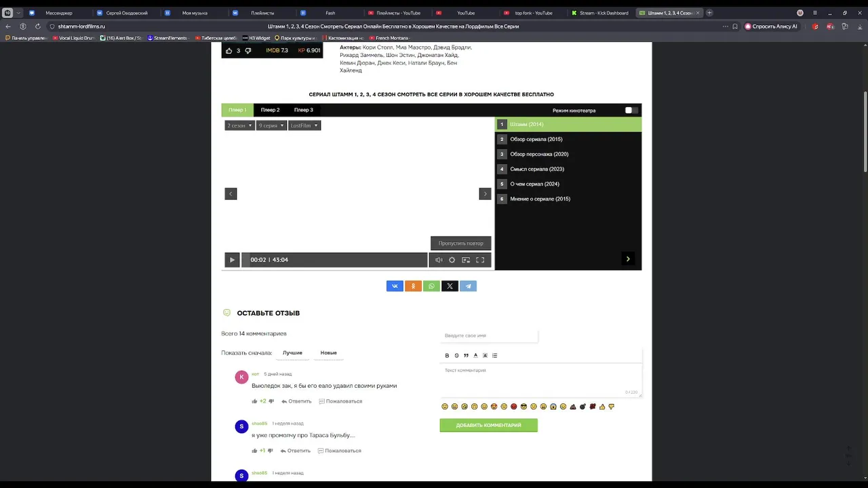Select playlist item Смысл сериала (2023)

pyautogui.click(x=568, y=169)
